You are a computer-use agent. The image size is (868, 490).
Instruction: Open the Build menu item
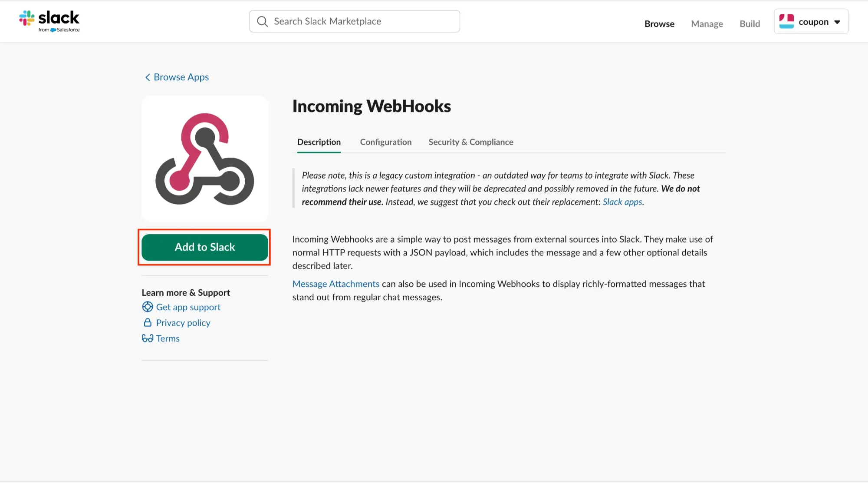click(x=750, y=24)
